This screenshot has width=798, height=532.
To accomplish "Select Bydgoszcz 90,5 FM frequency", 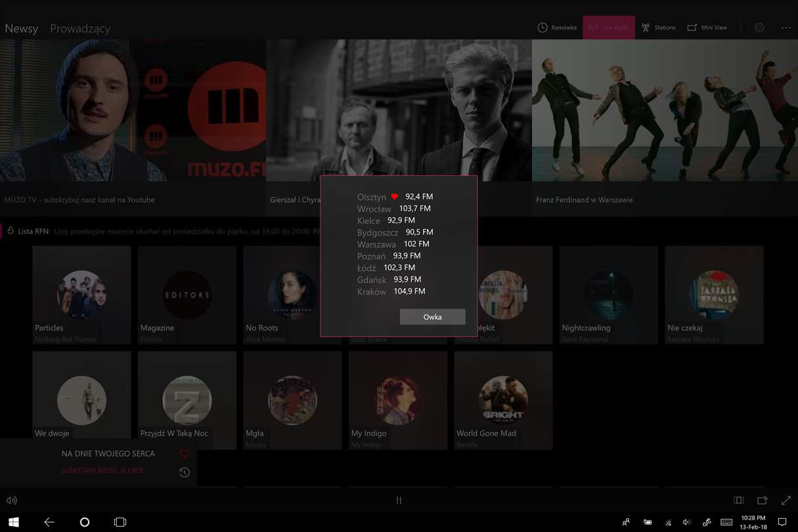I will [x=395, y=232].
